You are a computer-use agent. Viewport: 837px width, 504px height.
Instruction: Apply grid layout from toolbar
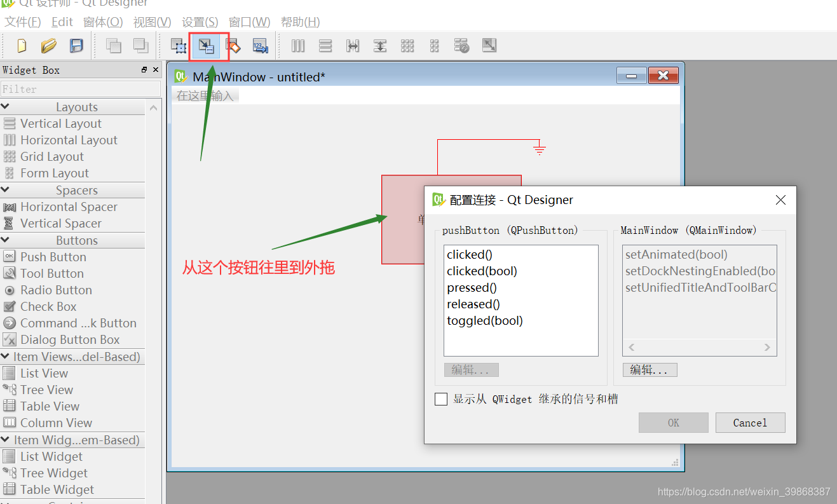(x=407, y=46)
